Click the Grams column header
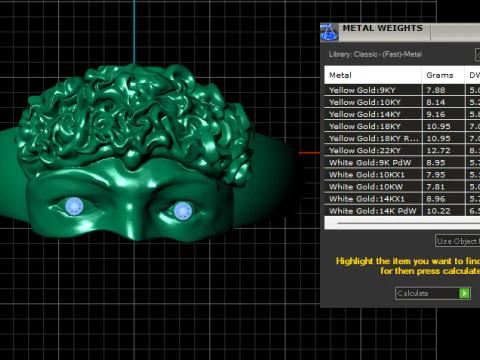Viewport: 480px width, 360px height. pyautogui.click(x=443, y=75)
